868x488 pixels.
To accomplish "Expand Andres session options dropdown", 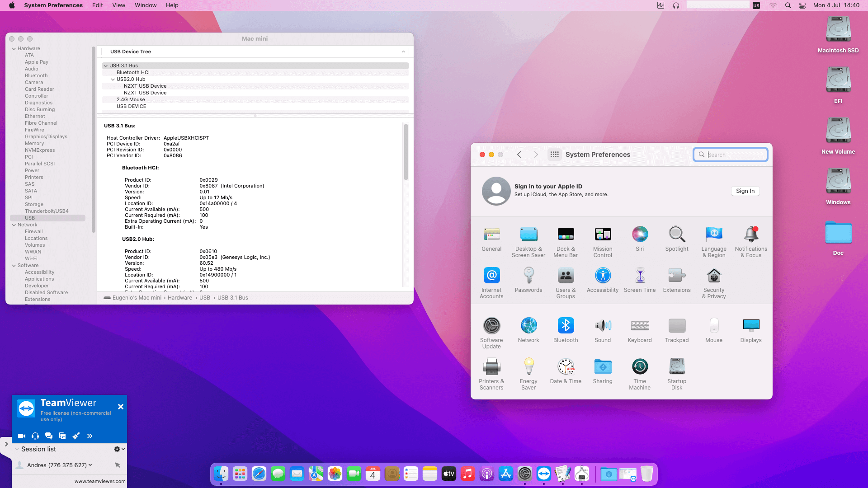I will (90, 465).
